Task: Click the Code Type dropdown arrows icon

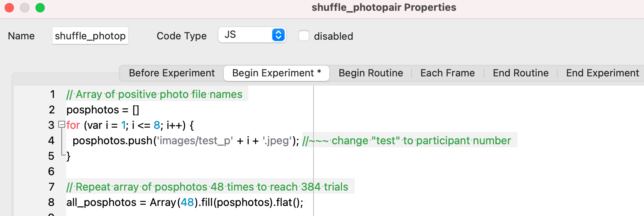Action: pyautogui.click(x=278, y=35)
